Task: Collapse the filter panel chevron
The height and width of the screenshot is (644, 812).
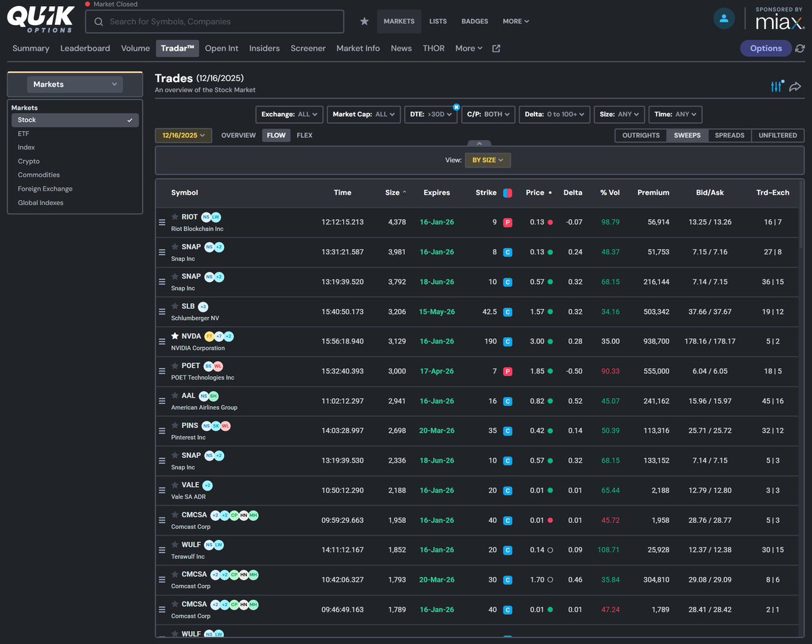Action: click(479, 143)
